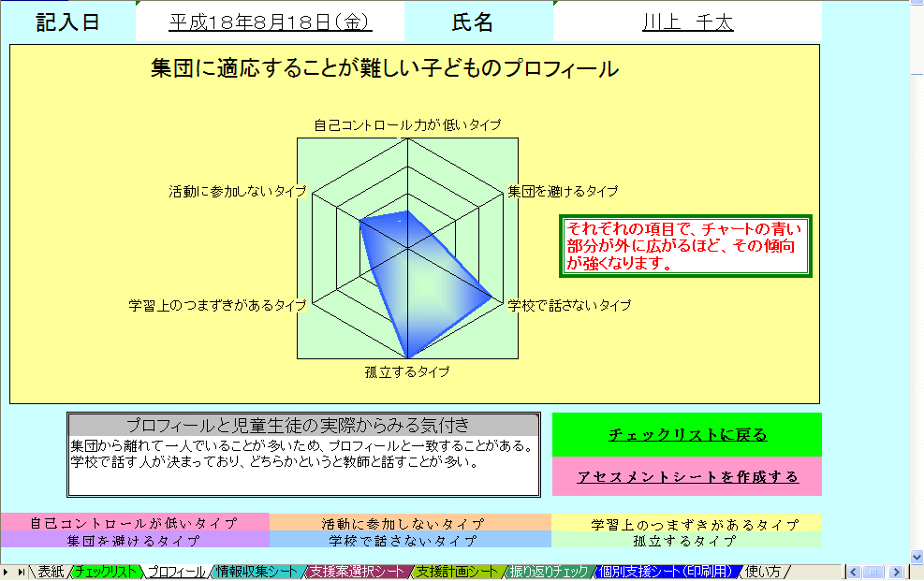Select the プロフィール sheet tab
Screen dimensions: 924x581
(176, 572)
